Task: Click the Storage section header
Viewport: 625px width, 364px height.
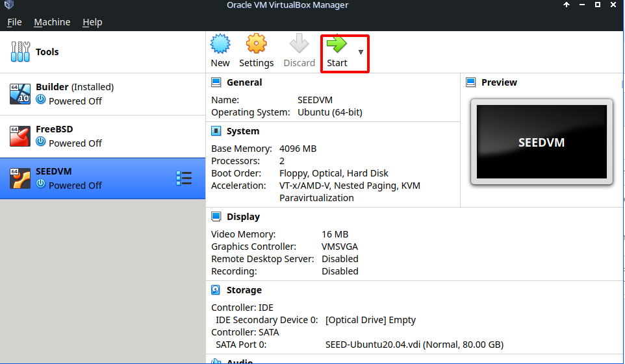Action: (244, 290)
